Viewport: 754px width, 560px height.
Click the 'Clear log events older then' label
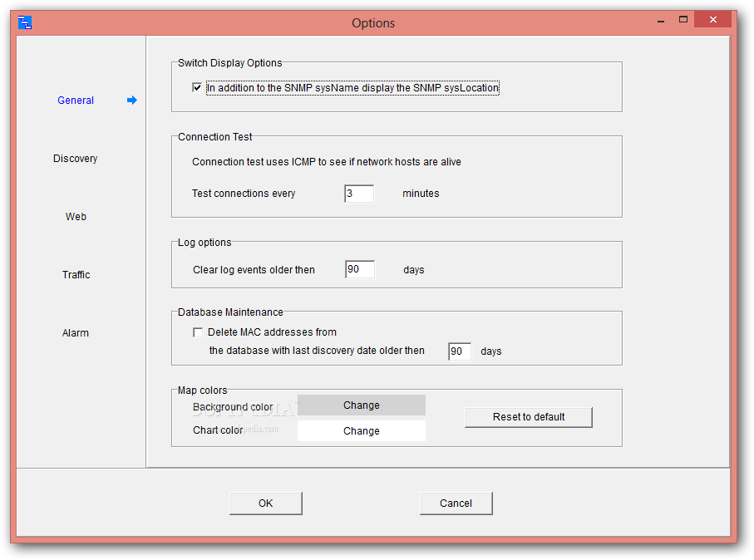[254, 270]
